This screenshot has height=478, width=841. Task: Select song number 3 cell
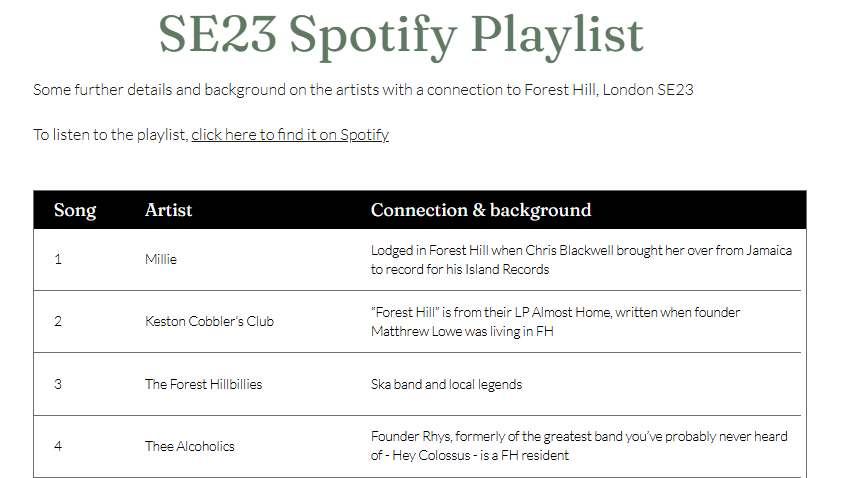[58, 384]
